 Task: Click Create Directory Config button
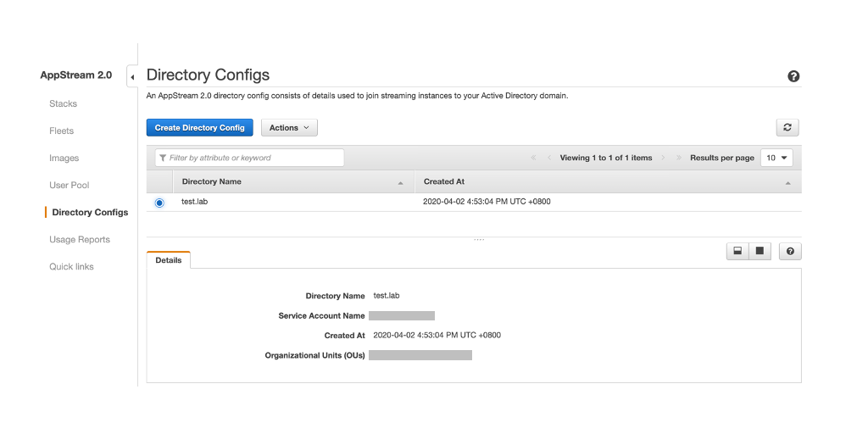point(199,127)
